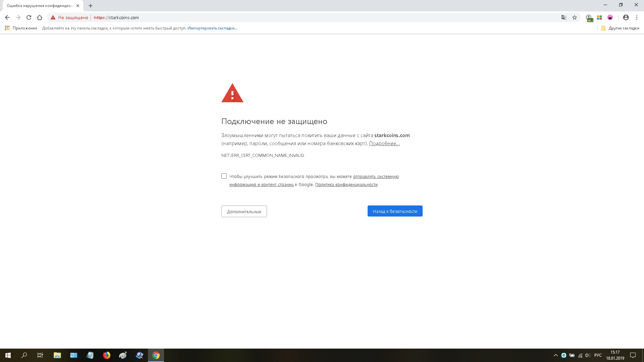The width and height of the screenshot is (644, 362).
Task: Open the "Другие закладки" bookmarks folder
Action: click(x=620, y=28)
